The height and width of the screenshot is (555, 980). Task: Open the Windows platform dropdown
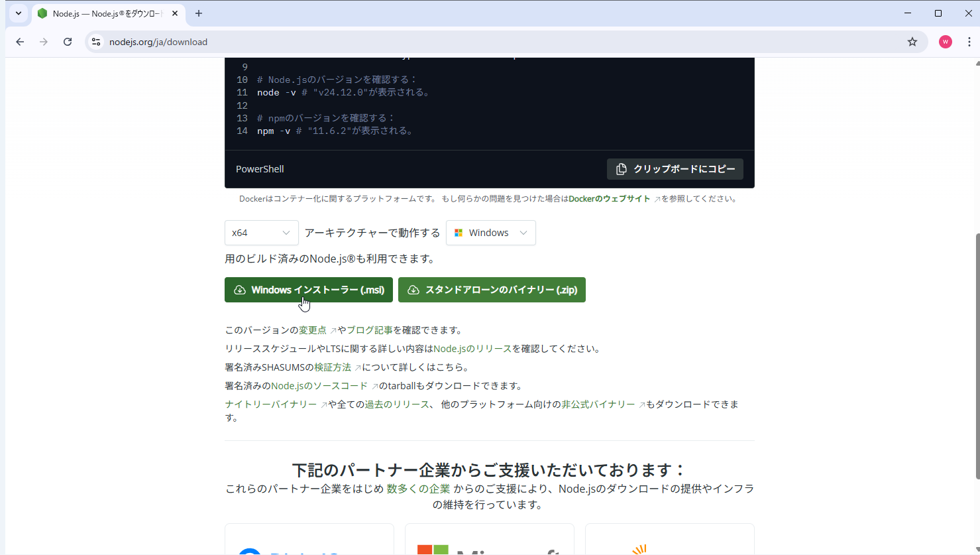pyautogui.click(x=490, y=233)
